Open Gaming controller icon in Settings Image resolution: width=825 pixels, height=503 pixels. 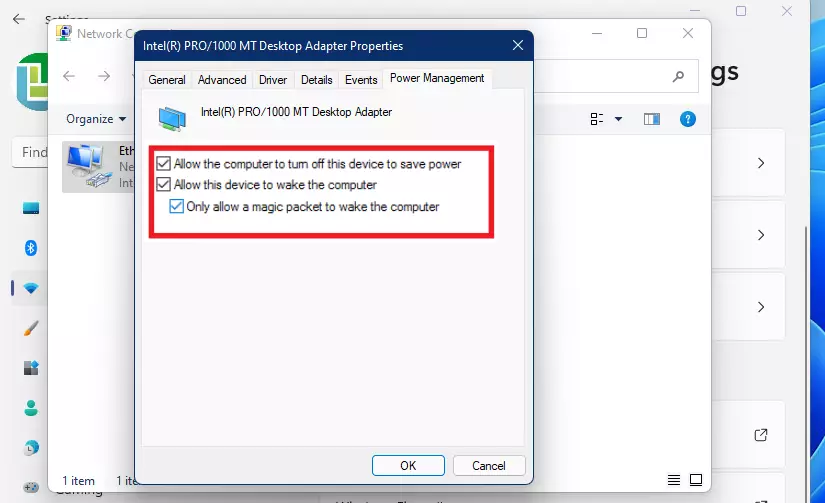coord(31,487)
